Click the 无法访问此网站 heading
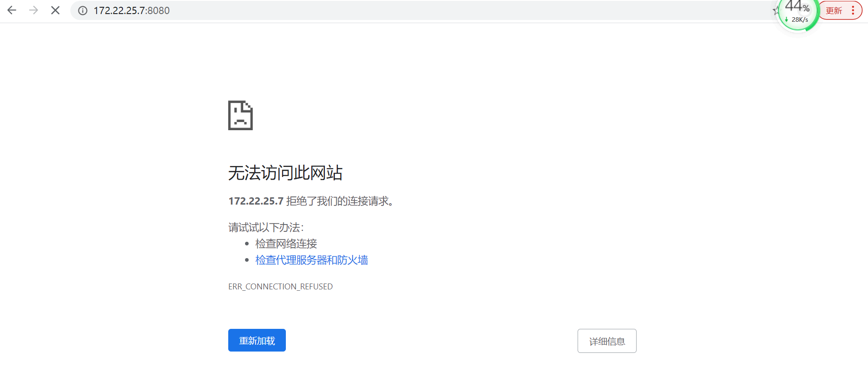 [285, 173]
